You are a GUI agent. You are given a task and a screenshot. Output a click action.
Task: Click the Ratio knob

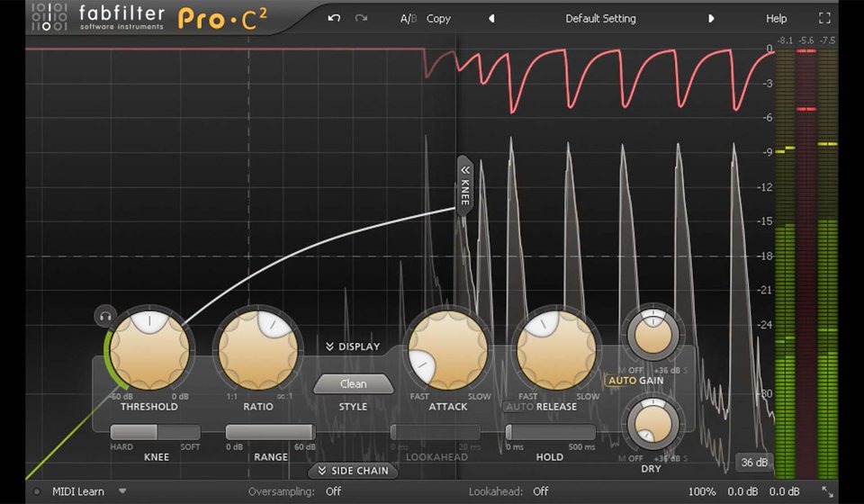pyautogui.click(x=258, y=349)
